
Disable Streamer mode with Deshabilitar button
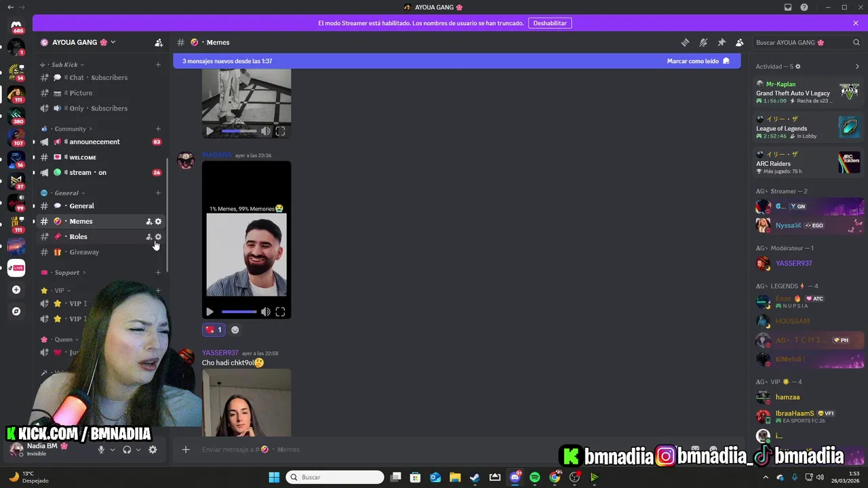pos(550,23)
